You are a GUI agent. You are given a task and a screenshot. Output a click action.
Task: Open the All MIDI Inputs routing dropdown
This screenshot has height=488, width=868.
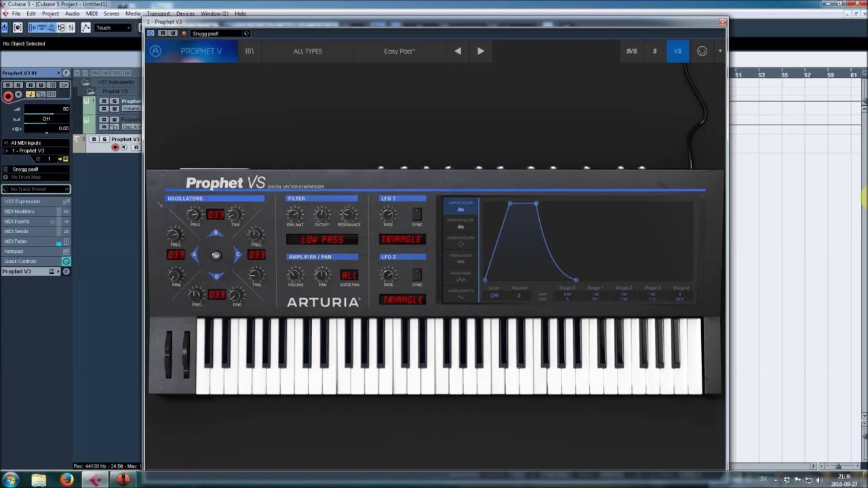point(35,143)
